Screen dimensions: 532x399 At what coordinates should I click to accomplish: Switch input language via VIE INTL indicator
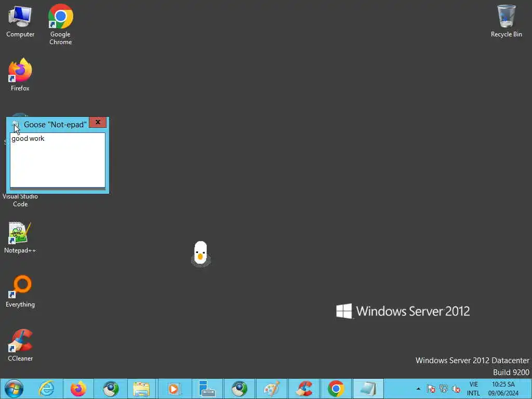pos(474,389)
